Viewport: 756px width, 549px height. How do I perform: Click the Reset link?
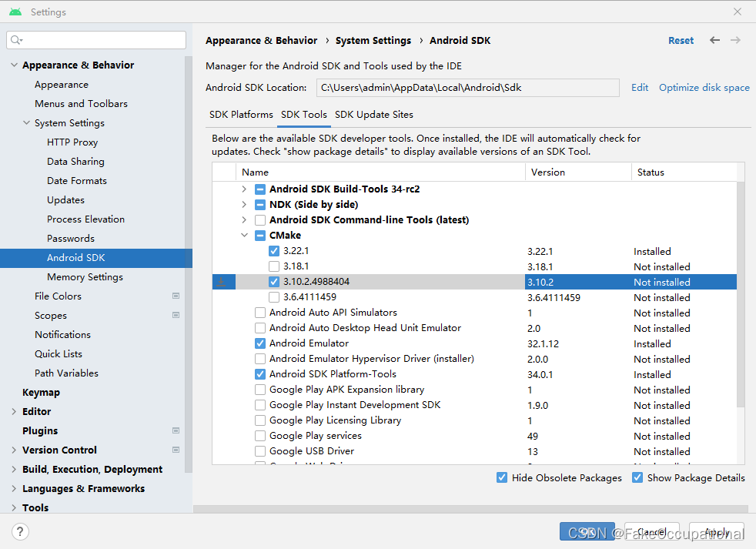pyautogui.click(x=681, y=41)
